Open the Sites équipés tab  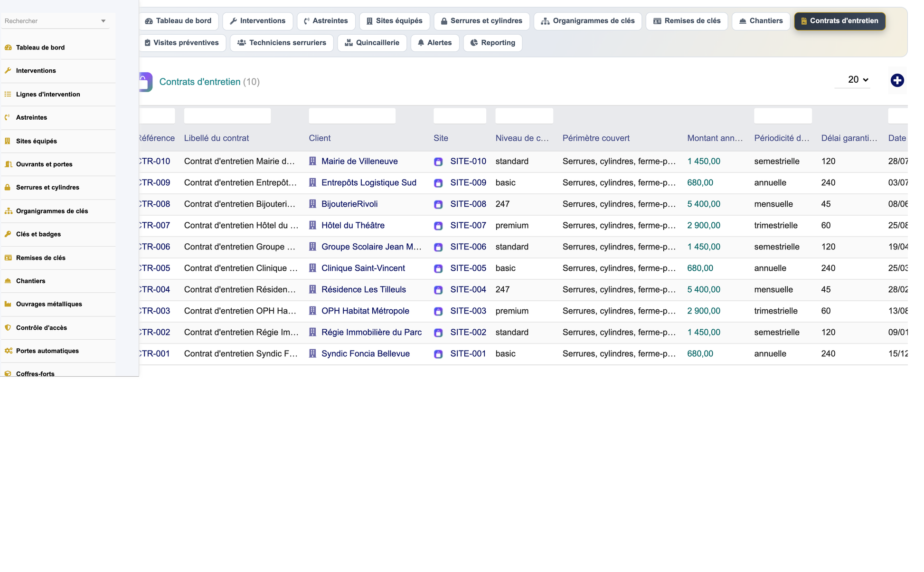point(395,21)
